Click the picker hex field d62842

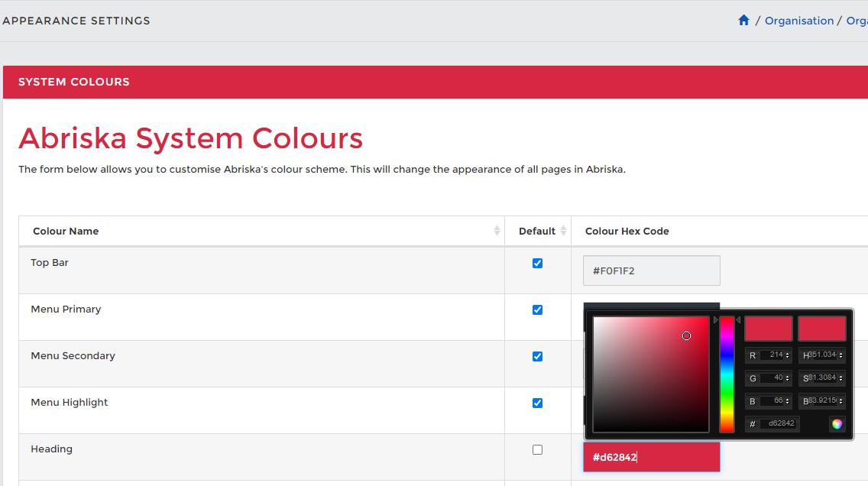(x=779, y=424)
